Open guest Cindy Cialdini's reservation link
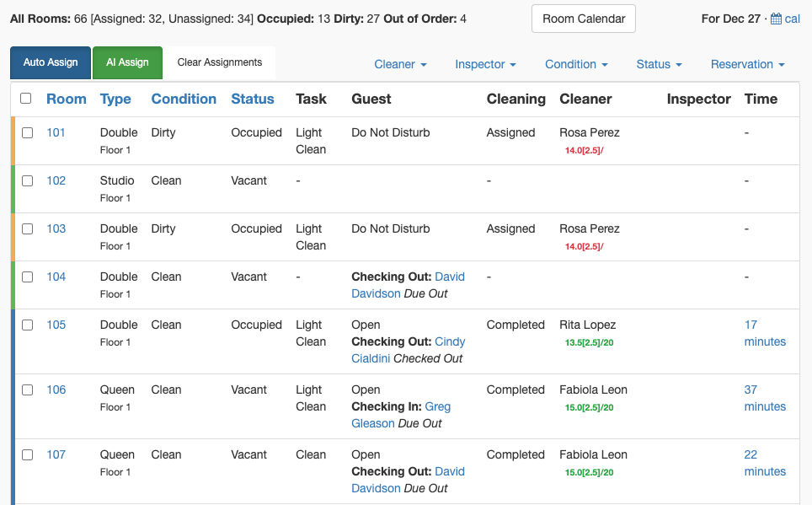This screenshot has height=505, width=812. pos(408,350)
